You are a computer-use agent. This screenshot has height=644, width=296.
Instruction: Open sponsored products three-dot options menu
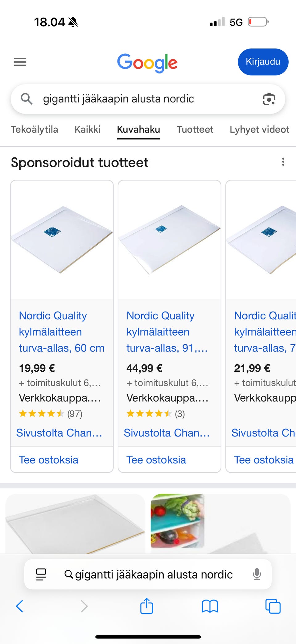tap(283, 162)
